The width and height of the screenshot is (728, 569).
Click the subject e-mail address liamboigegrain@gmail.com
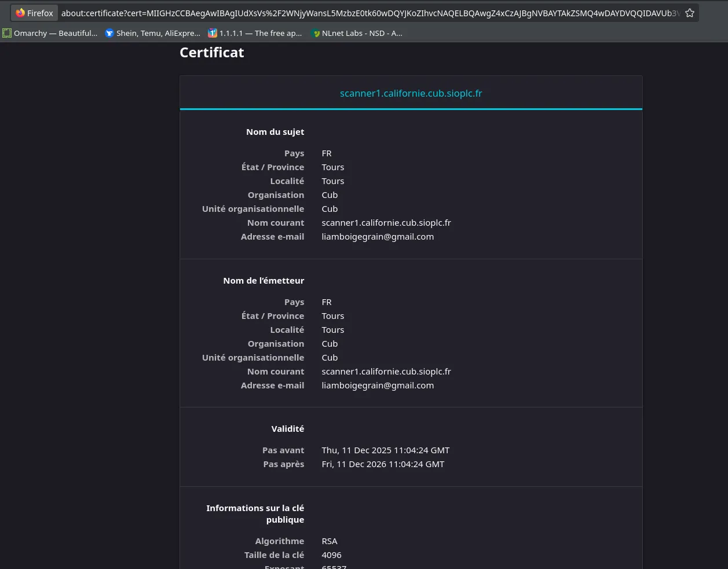click(x=378, y=237)
